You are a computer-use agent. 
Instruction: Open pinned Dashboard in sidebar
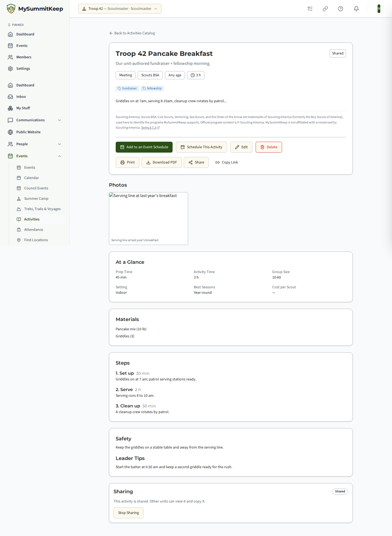click(35, 34)
